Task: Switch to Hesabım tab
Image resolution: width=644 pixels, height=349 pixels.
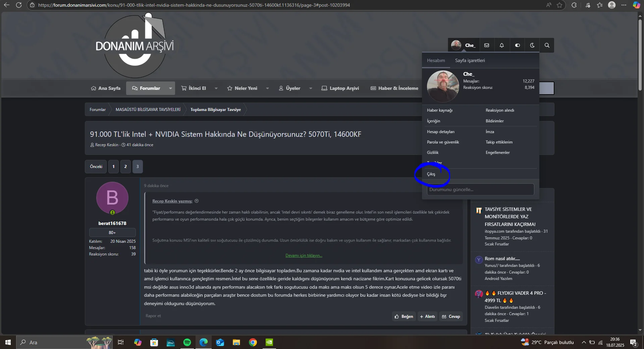Action: click(x=436, y=60)
